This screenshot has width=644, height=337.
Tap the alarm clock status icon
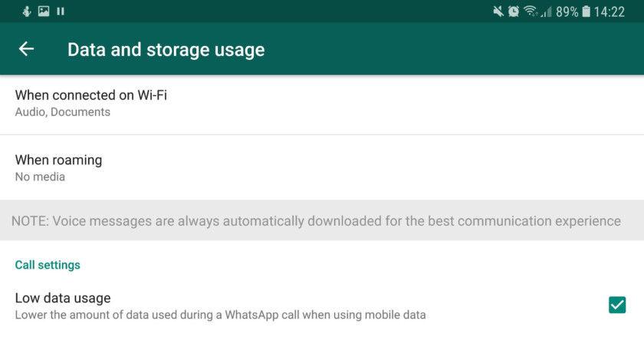click(513, 12)
